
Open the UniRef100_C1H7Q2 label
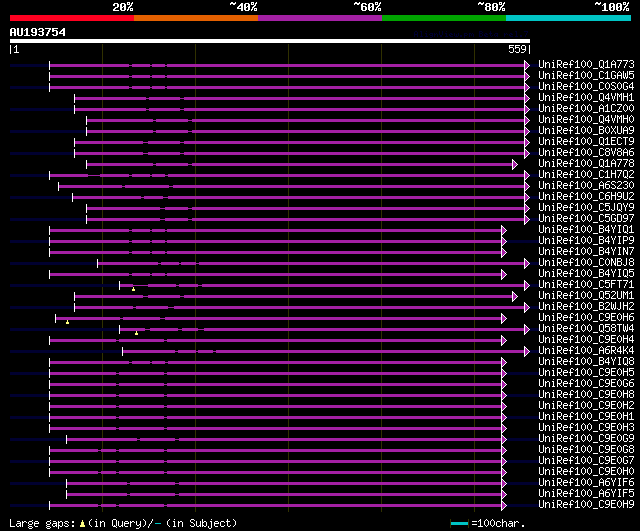pyautogui.click(x=586, y=175)
